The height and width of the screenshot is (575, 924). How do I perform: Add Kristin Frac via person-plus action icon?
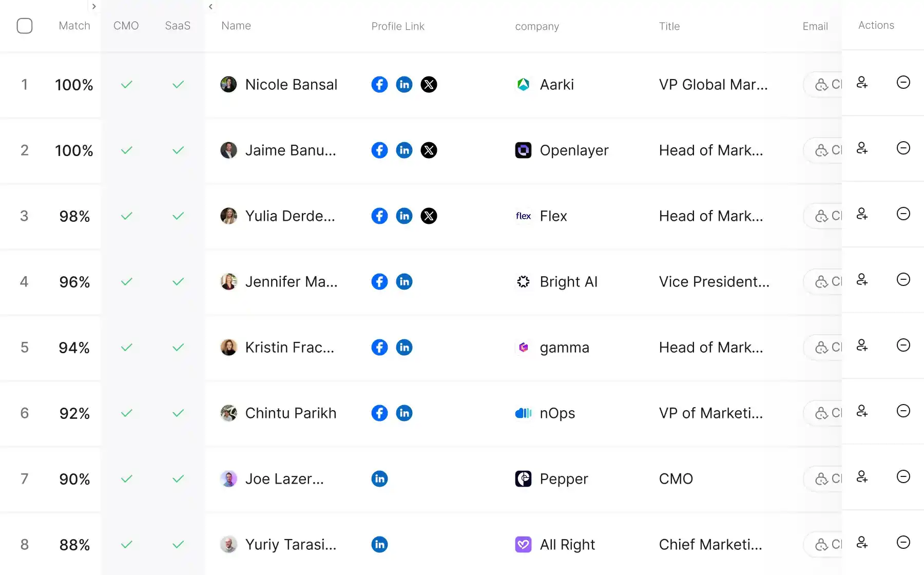[x=862, y=345]
